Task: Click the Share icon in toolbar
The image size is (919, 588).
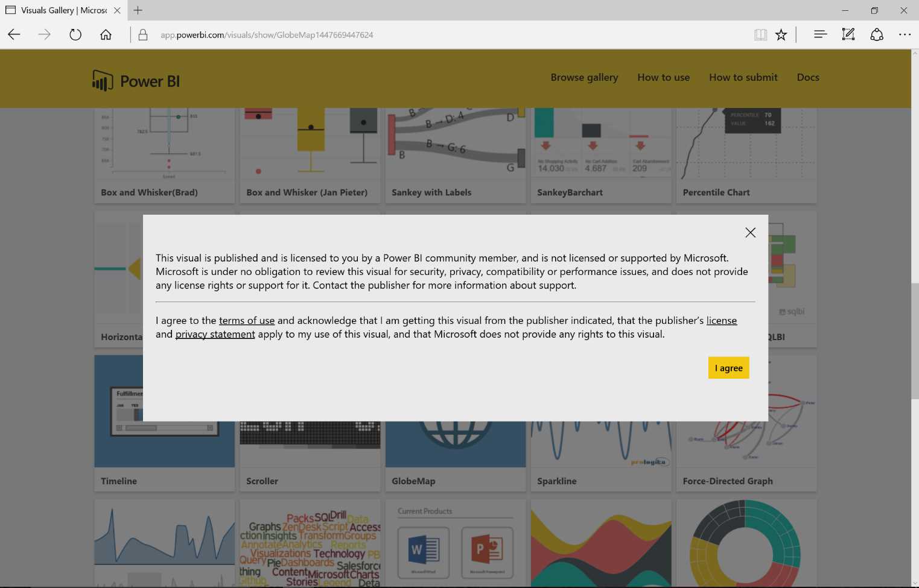Action: [877, 35]
